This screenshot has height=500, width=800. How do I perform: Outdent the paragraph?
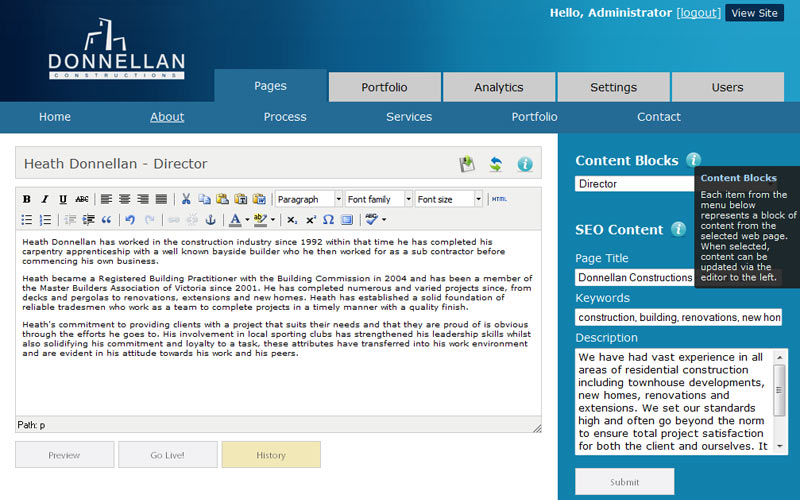(70, 220)
